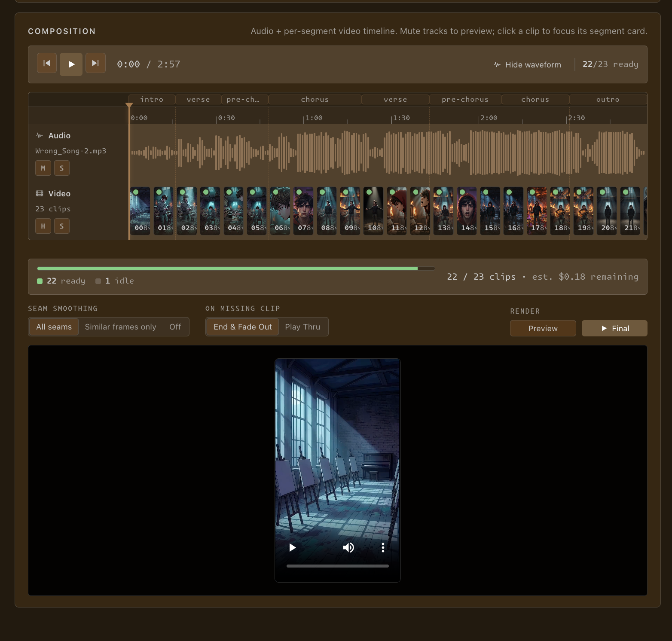Focus video clip 09

pyautogui.click(x=350, y=211)
